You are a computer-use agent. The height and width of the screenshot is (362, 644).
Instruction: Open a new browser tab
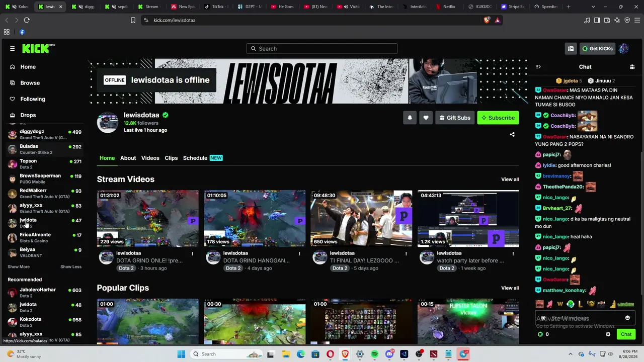point(569,7)
